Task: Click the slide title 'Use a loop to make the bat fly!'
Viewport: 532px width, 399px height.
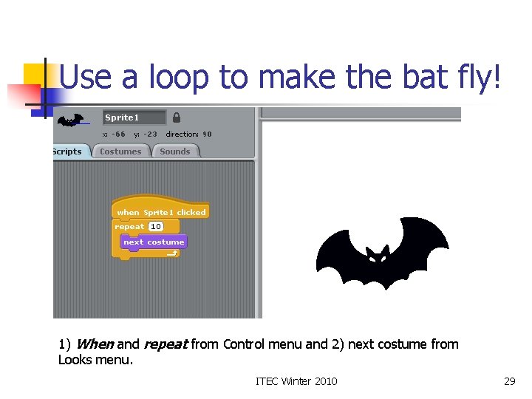Action: tap(279, 78)
